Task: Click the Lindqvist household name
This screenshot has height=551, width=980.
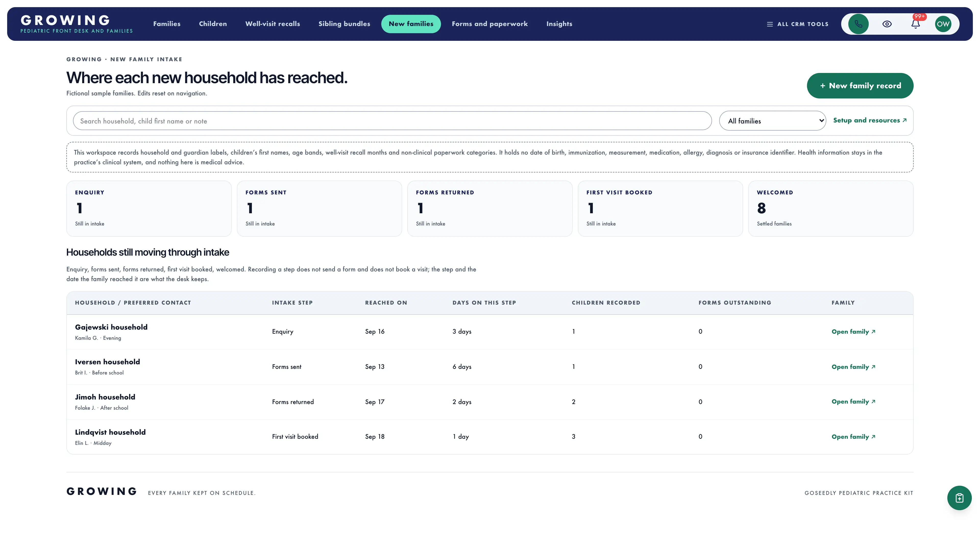Action: (110, 432)
